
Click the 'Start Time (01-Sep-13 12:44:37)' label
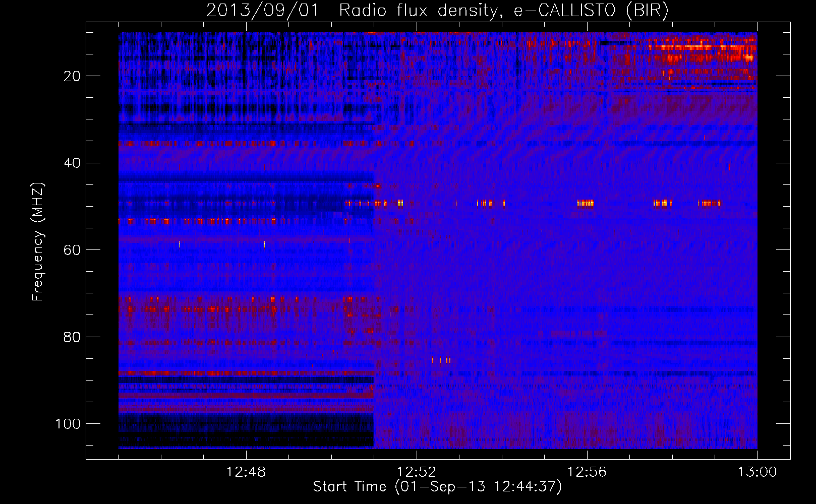[437, 487]
